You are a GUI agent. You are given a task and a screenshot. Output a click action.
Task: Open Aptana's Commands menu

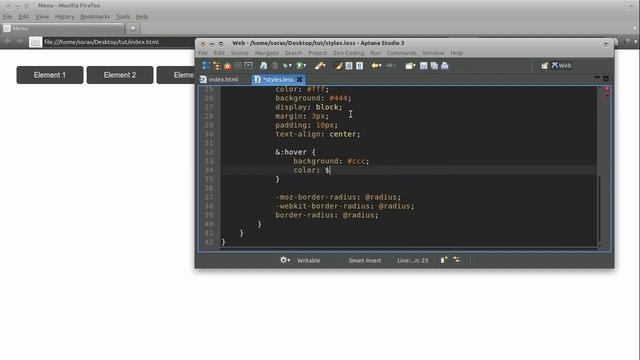pos(401,53)
